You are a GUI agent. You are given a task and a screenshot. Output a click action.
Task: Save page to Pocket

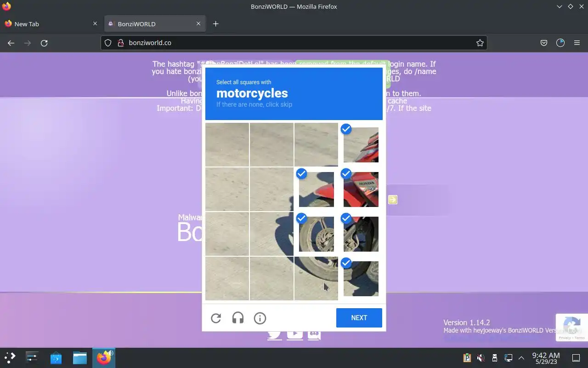544,43
